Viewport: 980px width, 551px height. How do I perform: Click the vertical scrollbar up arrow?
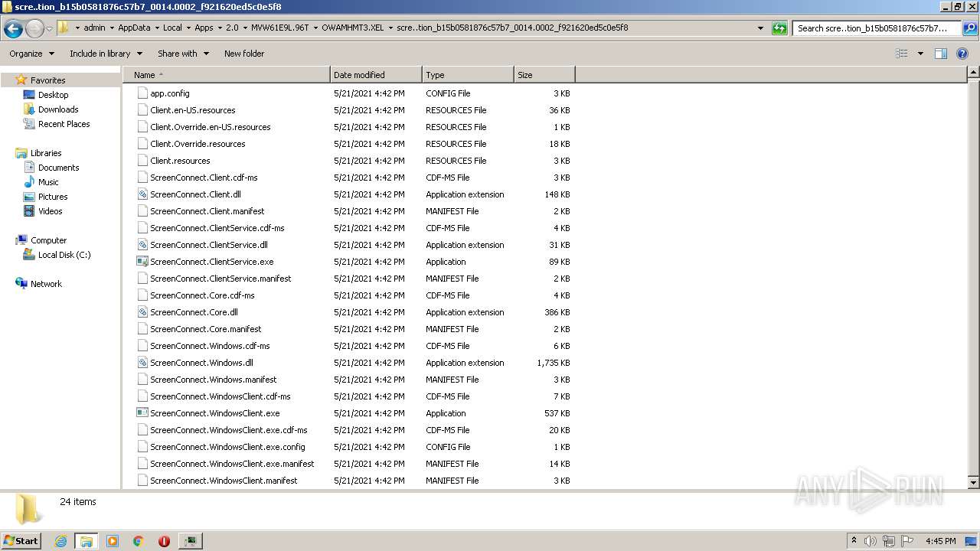pyautogui.click(x=973, y=73)
